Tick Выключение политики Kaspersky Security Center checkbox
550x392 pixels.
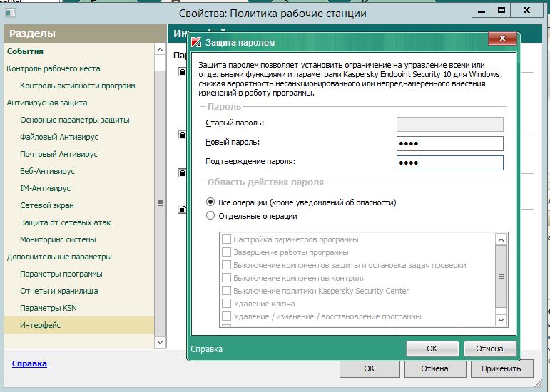(x=227, y=290)
